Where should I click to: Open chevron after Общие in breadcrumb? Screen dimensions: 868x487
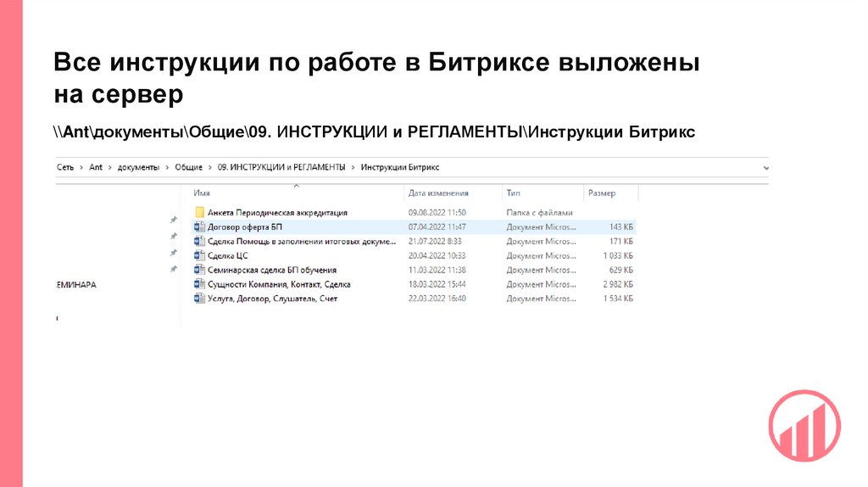(x=210, y=167)
